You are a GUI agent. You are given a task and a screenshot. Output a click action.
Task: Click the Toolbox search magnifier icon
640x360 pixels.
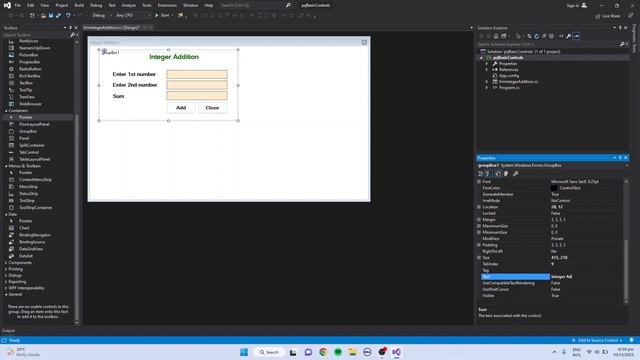72,35
